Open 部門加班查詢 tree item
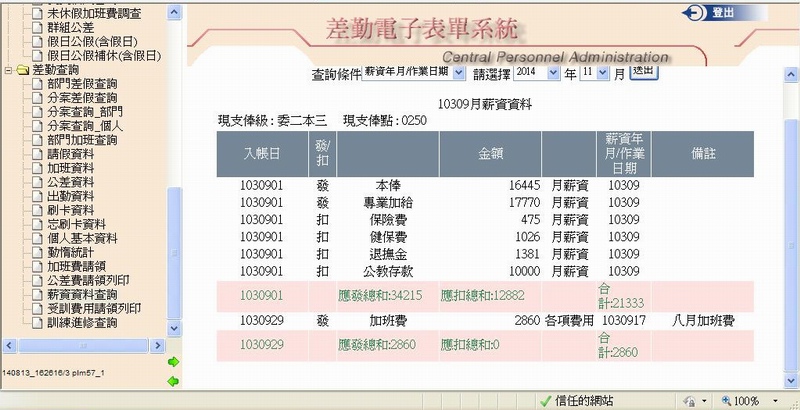Screen dimensions: 800x410 [82, 140]
